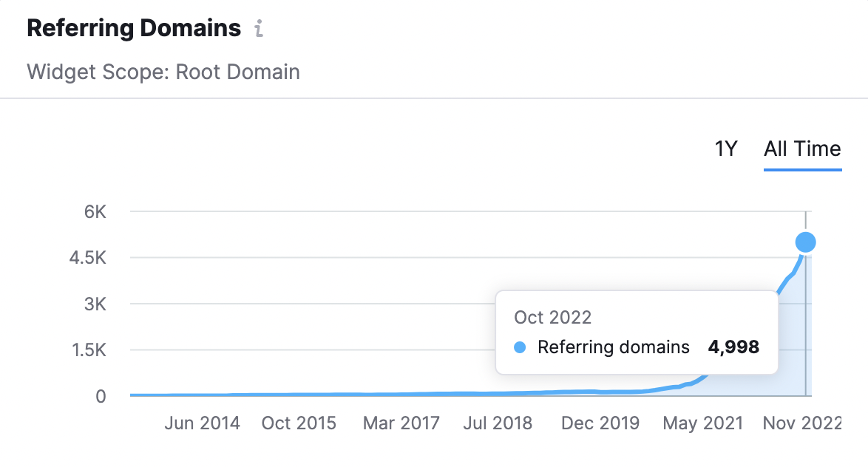Click the Oct 2022 data point marker
Viewport: 868px width, 467px height.
pos(805,242)
